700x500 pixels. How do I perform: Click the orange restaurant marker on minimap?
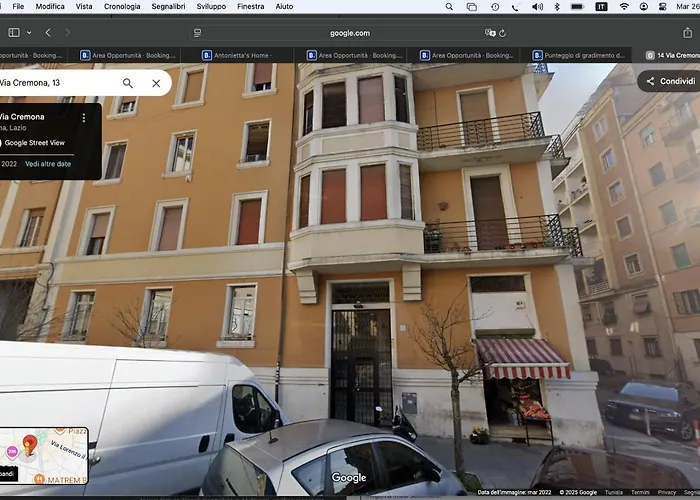(x=39, y=479)
